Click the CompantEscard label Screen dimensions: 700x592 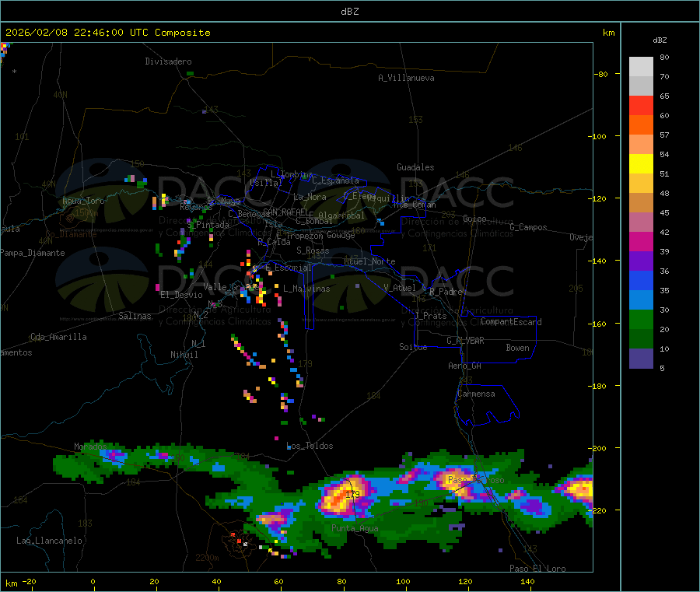coord(511,322)
